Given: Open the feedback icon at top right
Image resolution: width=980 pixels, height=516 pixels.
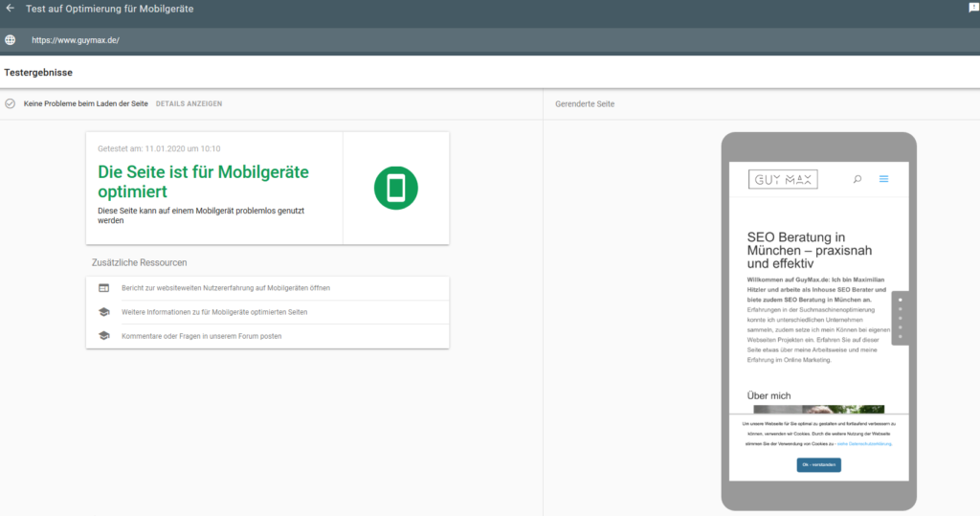Looking at the screenshot, I should [x=973, y=8].
